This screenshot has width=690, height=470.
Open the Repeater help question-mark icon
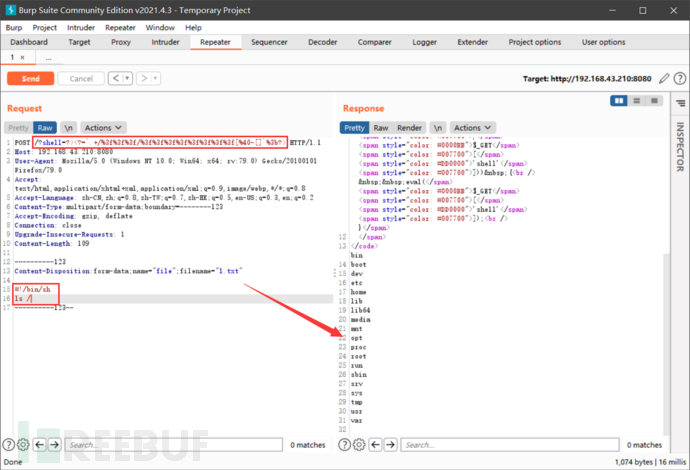[680, 79]
